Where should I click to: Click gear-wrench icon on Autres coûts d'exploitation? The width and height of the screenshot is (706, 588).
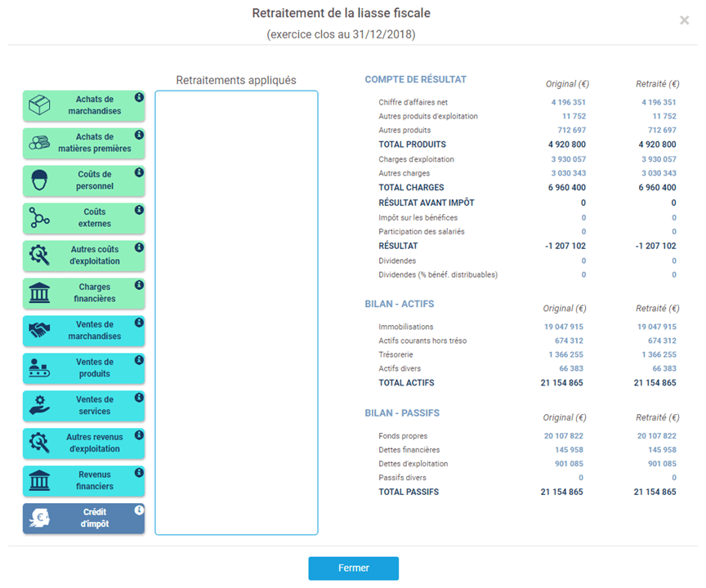(39, 255)
